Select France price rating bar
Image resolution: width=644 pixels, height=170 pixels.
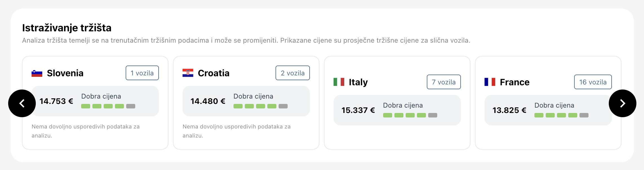click(561, 115)
